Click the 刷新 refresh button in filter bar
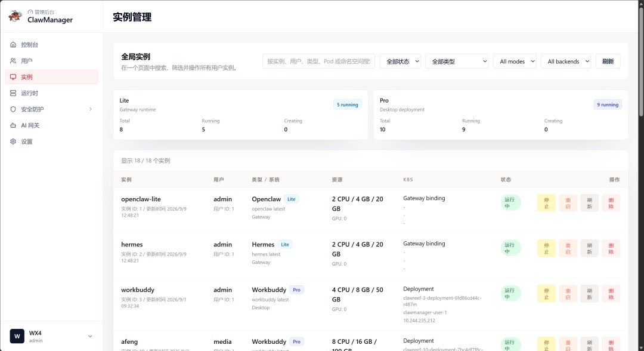This screenshot has width=644, height=351. [x=608, y=61]
